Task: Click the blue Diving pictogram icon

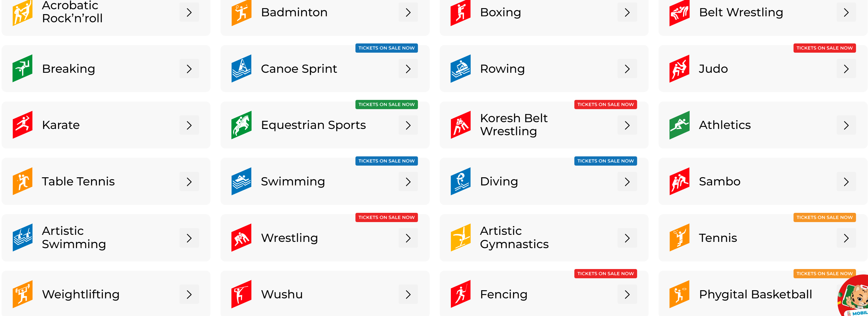Action: (x=460, y=181)
